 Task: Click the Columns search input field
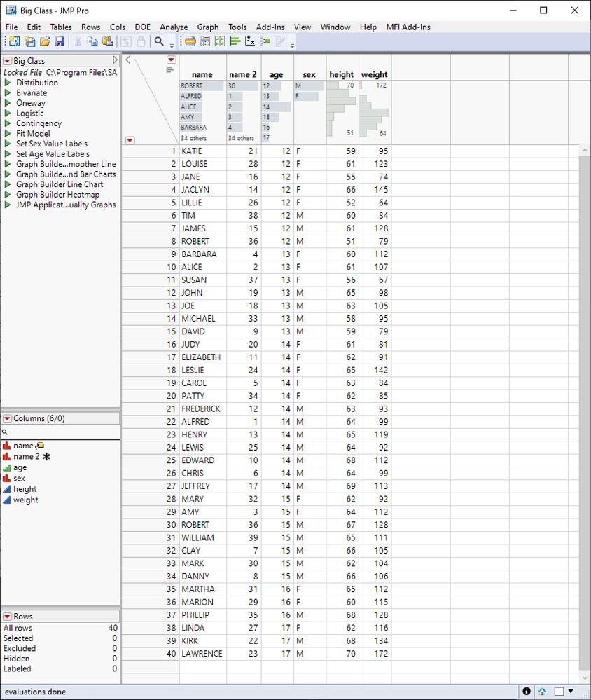coord(62,432)
